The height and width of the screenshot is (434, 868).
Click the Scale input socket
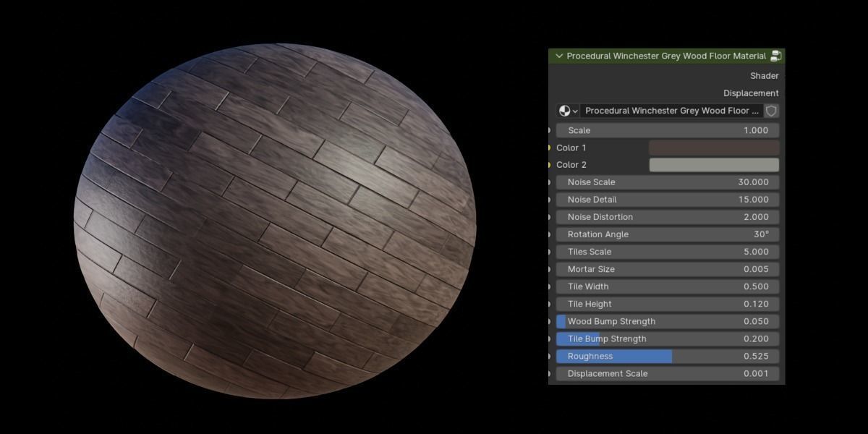coord(549,130)
